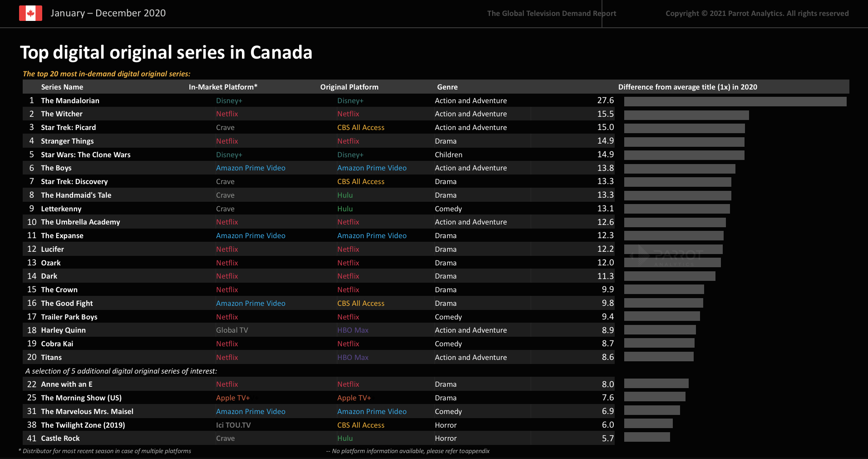Click 'The Umbrella Academy' series name
The height and width of the screenshot is (459, 868).
pyautogui.click(x=80, y=222)
